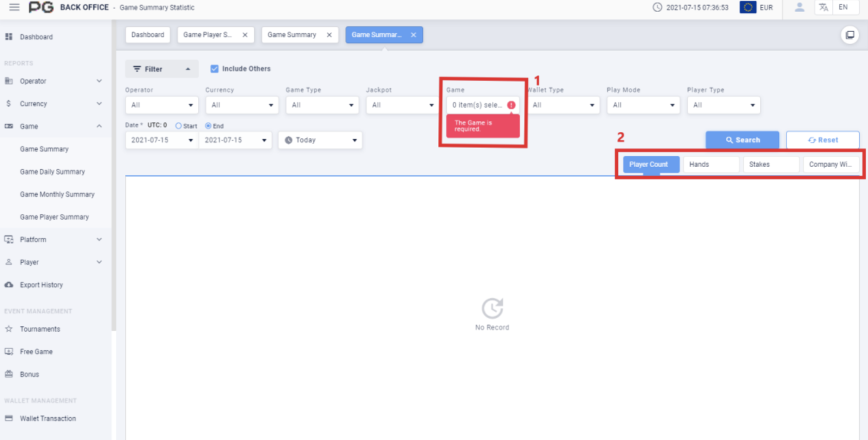Click the Tournaments star icon
The height and width of the screenshot is (440, 868).
point(9,329)
